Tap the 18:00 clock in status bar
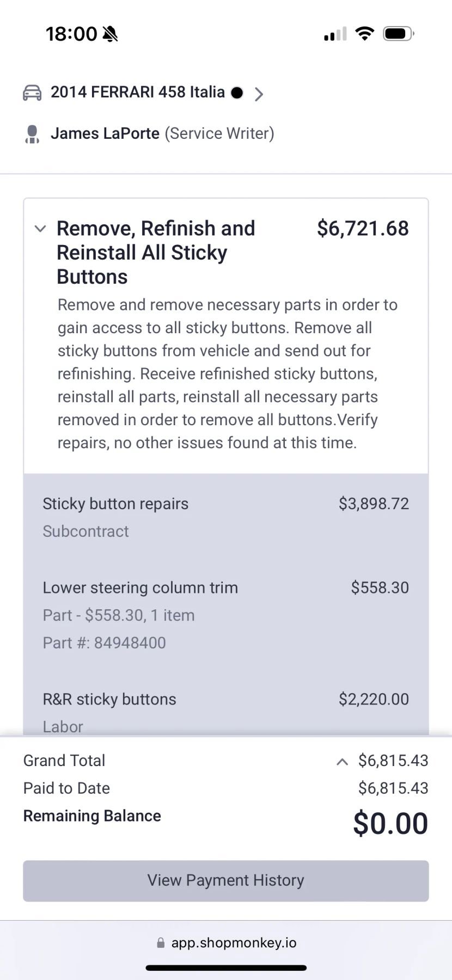 point(71,34)
